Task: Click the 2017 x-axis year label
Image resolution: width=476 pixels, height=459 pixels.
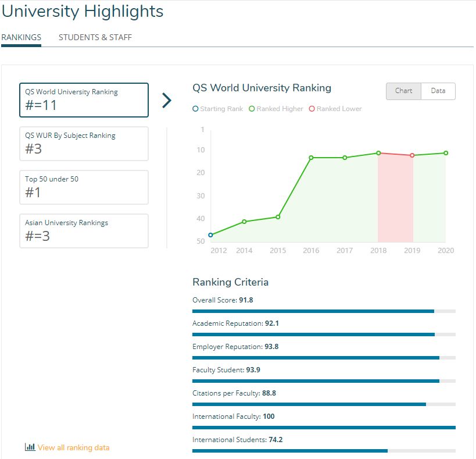Action: point(345,251)
